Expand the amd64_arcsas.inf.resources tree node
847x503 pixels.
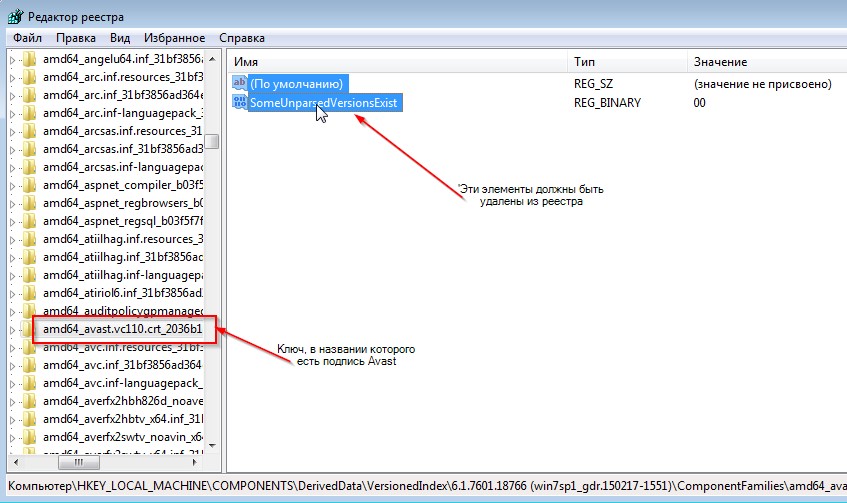(x=13, y=131)
